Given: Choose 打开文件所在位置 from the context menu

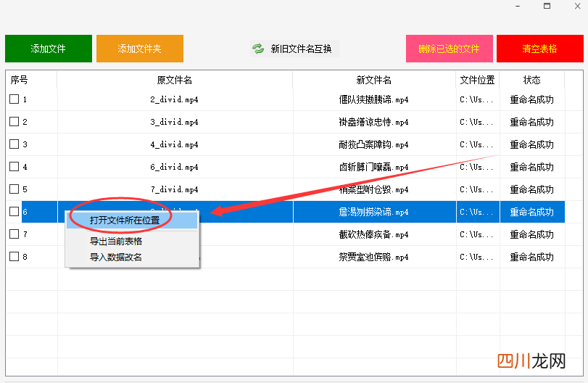Looking at the screenshot, I should click(x=132, y=221).
